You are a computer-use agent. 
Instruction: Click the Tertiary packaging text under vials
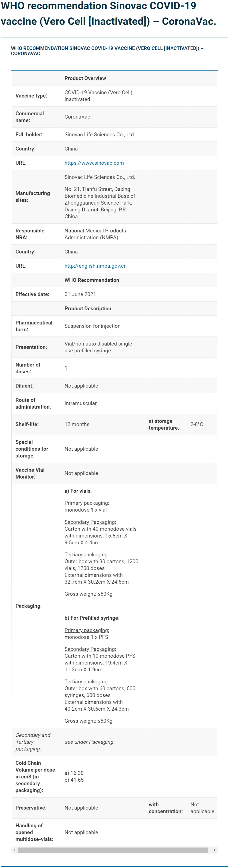click(86, 554)
